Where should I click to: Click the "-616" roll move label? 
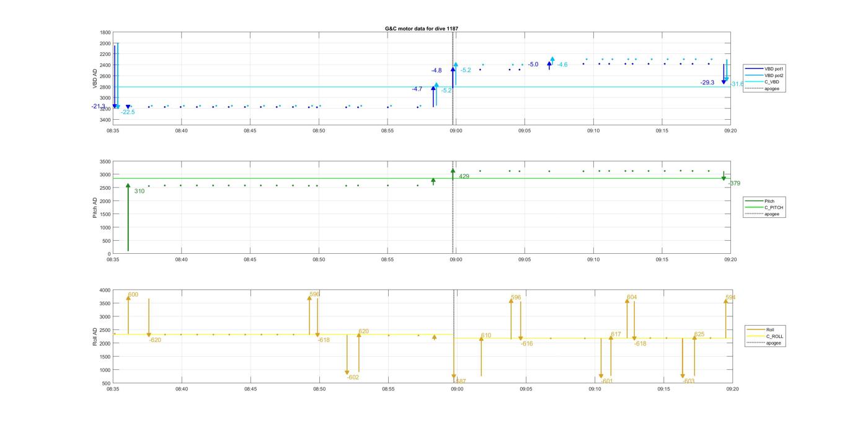[526, 344]
